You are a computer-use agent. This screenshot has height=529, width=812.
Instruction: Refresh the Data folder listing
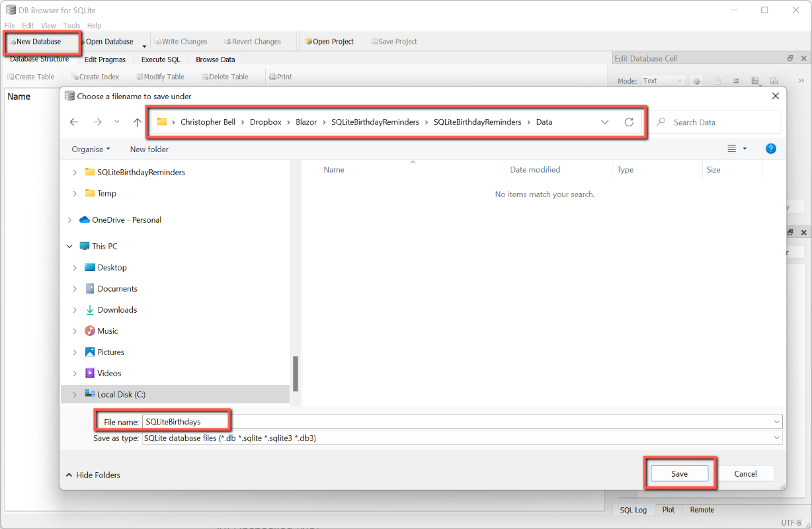click(x=629, y=122)
